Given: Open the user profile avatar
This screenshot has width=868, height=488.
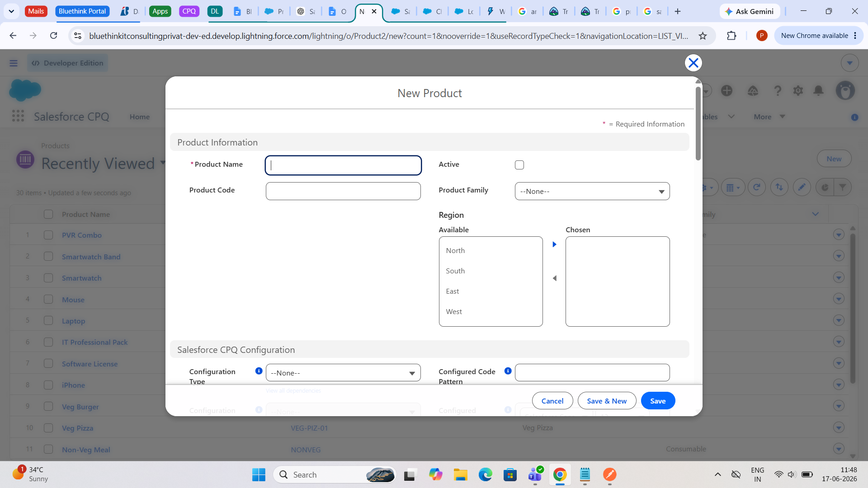Looking at the screenshot, I should [x=845, y=91].
